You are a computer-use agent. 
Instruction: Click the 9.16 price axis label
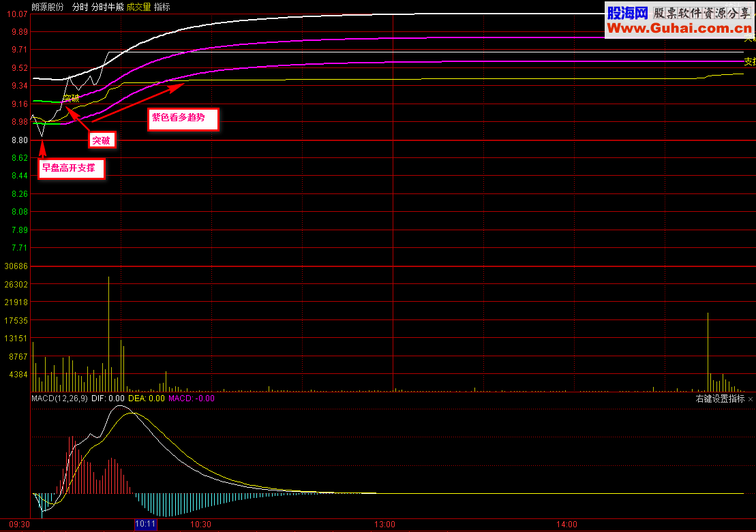pyautogui.click(x=20, y=105)
